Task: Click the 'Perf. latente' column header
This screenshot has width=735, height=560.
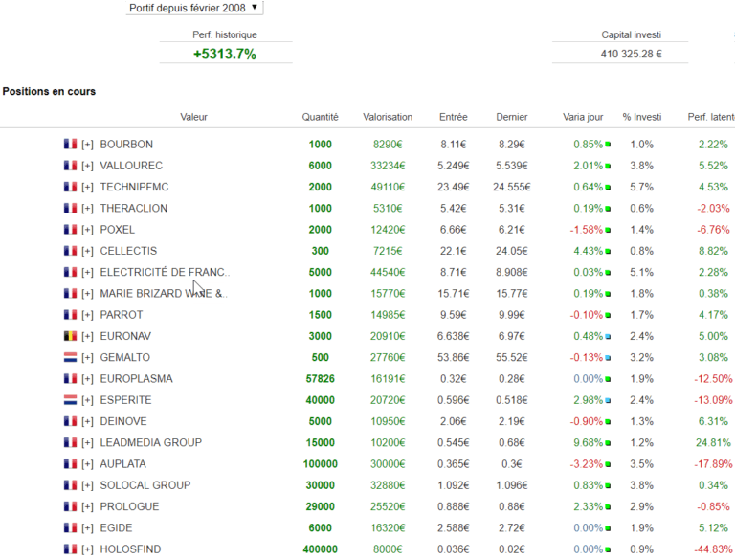Action: 710,117
